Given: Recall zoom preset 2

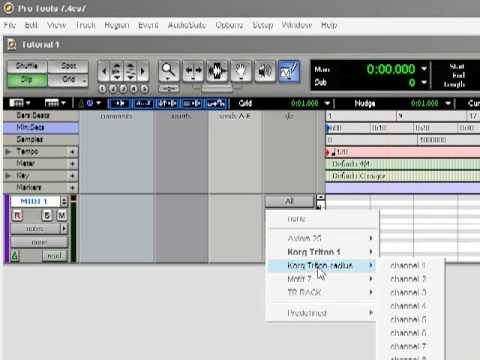Looking at the screenshot, I should click(x=113, y=89).
